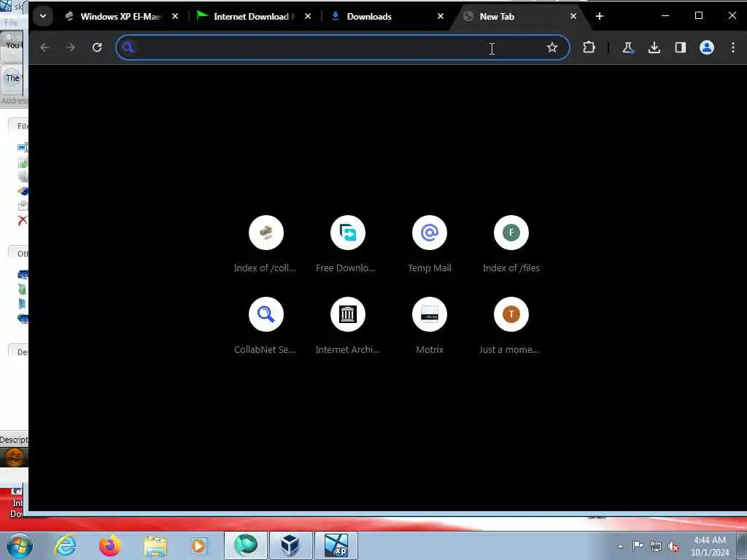Open Chrome Labs flask icon
The image size is (747, 560).
tap(628, 47)
